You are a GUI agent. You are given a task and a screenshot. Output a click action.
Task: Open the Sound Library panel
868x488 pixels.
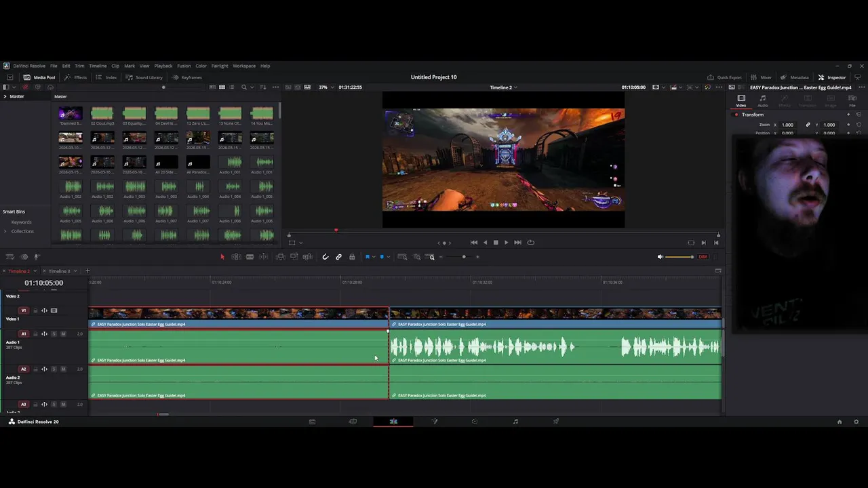(x=144, y=77)
